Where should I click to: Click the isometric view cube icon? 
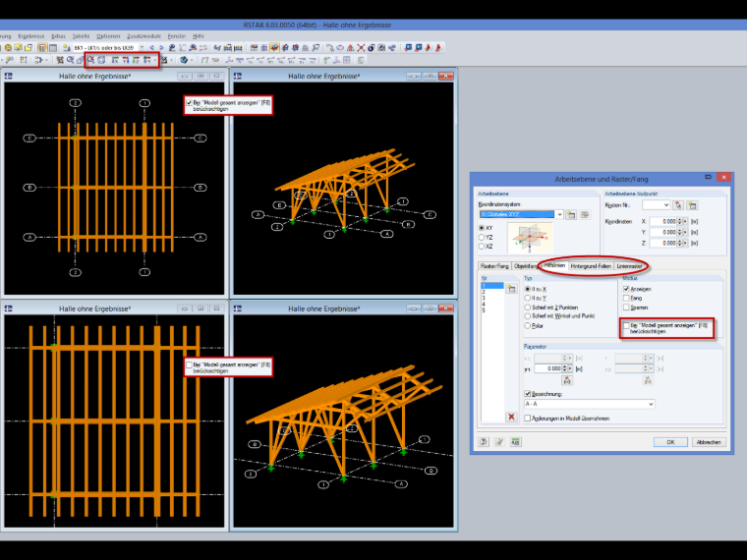pyautogui.click(x=101, y=60)
